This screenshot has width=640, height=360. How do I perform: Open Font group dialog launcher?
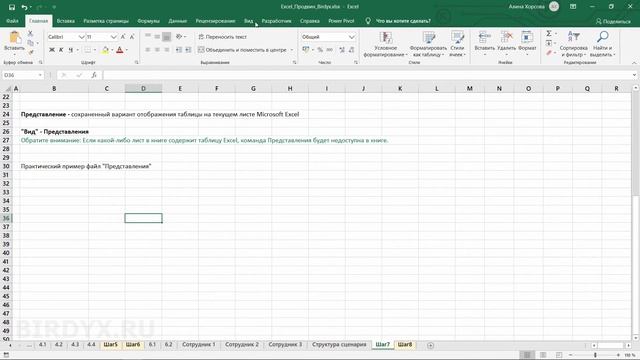(136, 62)
